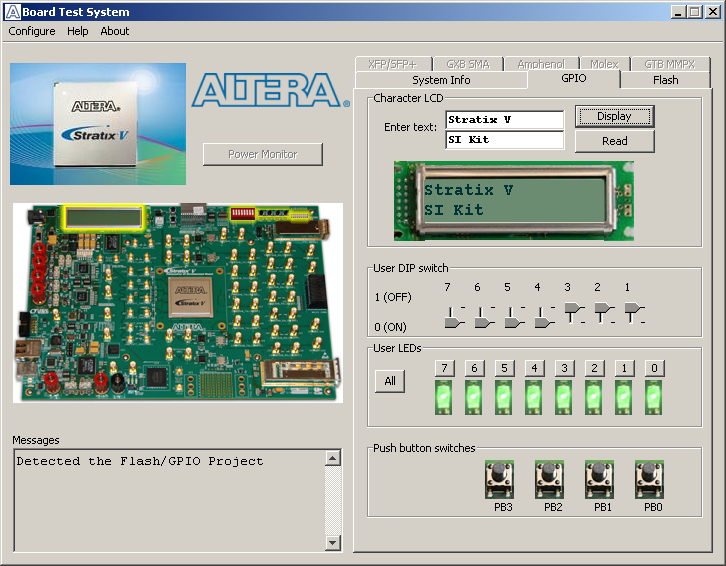Image resolution: width=726 pixels, height=566 pixels.
Task: Click the second LCD text field 'SI Kit'
Action: tap(504, 139)
